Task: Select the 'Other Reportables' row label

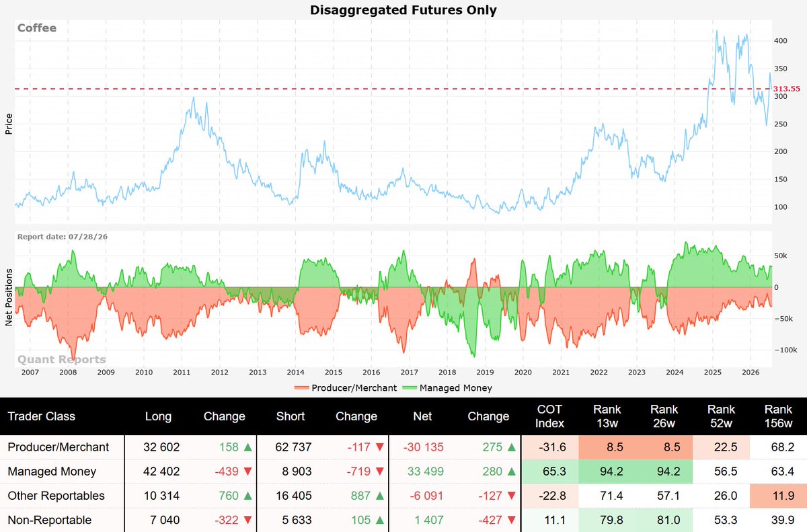Action: click(56, 496)
